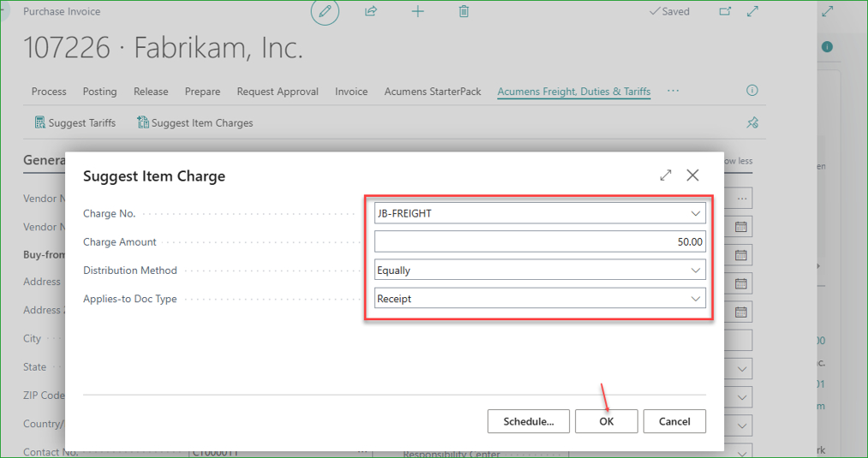Click the far-right outer expand arrows icon
868x458 pixels.
click(x=828, y=11)
